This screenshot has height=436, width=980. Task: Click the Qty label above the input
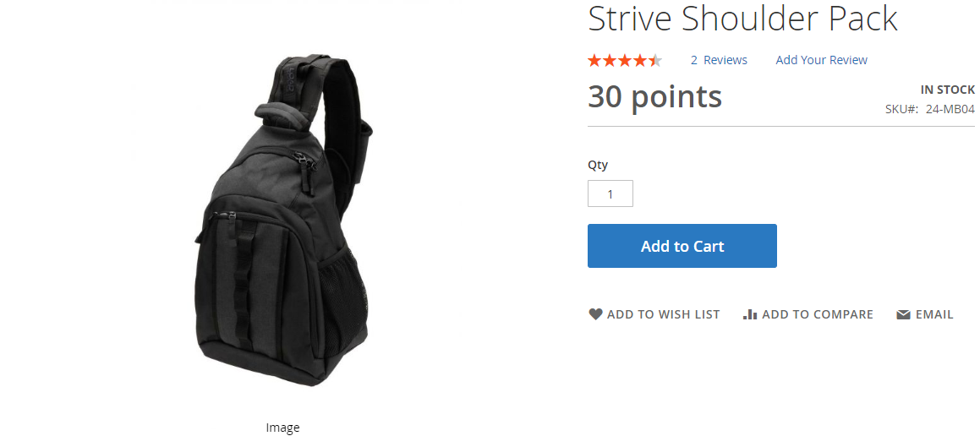click(x=598, y=166)
